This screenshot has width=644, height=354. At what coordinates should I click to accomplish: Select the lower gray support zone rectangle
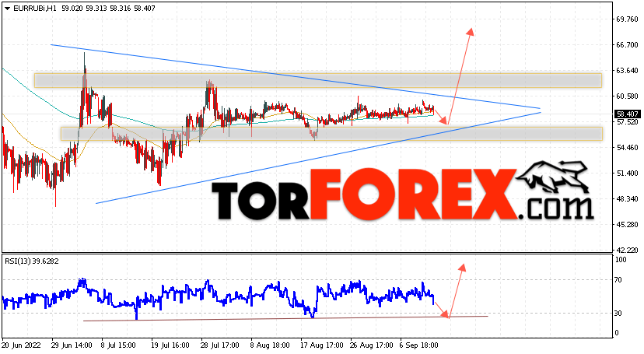tap(331, 134)
